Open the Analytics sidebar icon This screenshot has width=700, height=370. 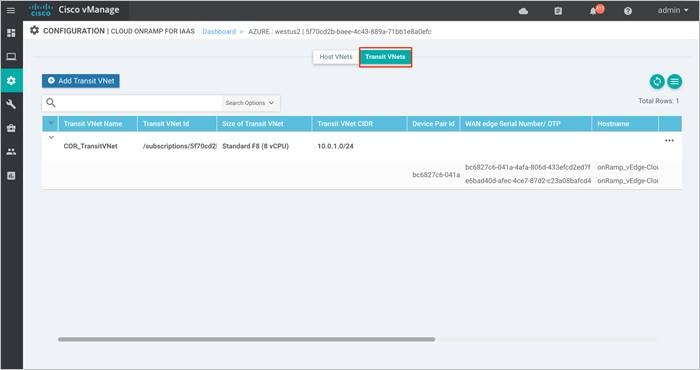click(11, 175)
